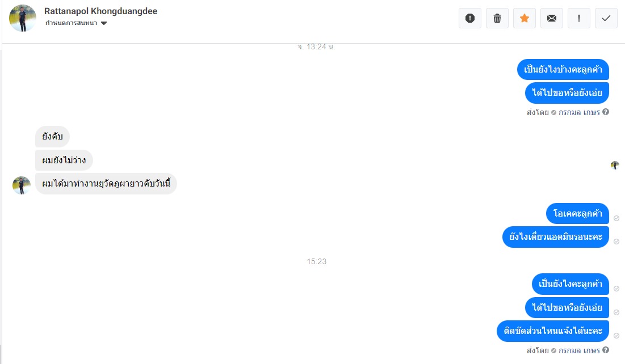This screenshot has height=364, width=625.
Task: Click bottom ส่งโดย กรกมล เกษร sender link
Action: [x=563, y=350]
